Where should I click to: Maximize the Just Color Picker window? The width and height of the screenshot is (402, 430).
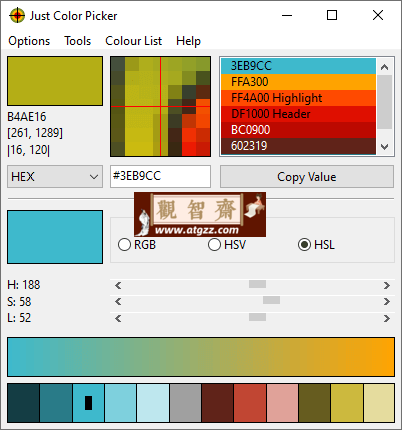(x=332, y=15)
